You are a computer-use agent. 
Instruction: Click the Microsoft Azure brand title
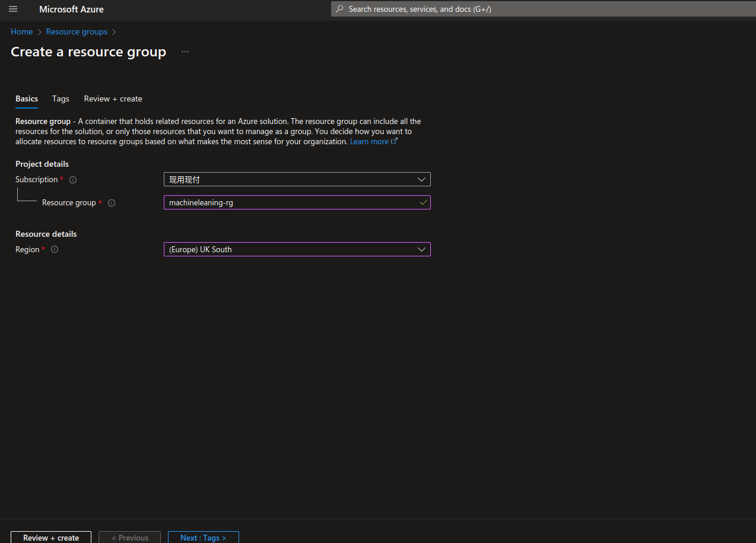71,9
